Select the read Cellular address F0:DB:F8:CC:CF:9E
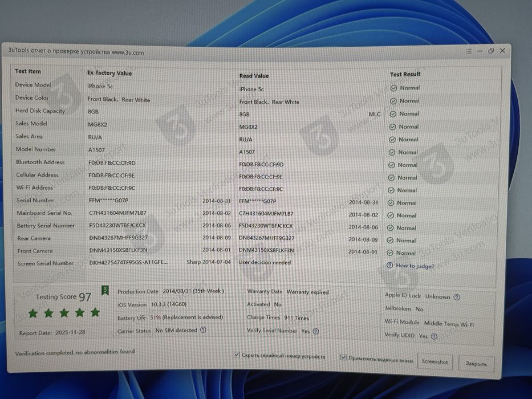The height and width of the screenshot is (399, 532). click(x=261, y=177)
